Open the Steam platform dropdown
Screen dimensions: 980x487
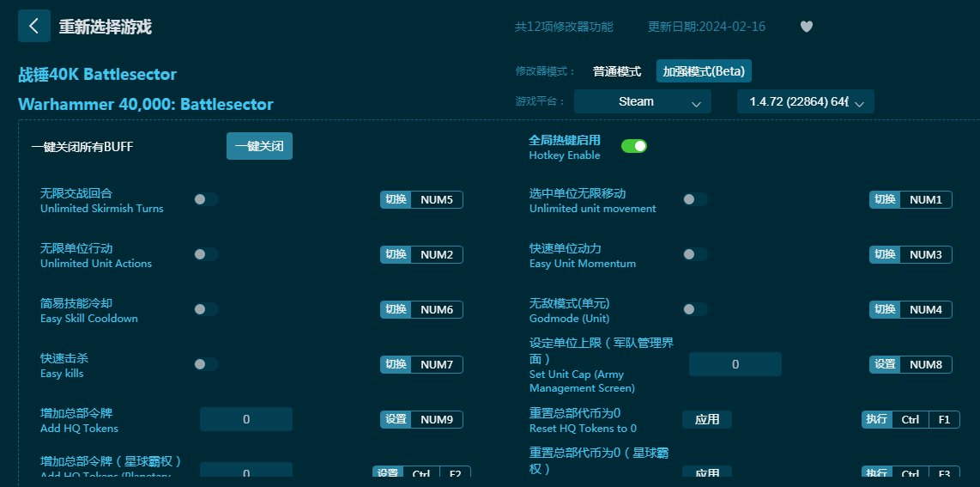643,101
